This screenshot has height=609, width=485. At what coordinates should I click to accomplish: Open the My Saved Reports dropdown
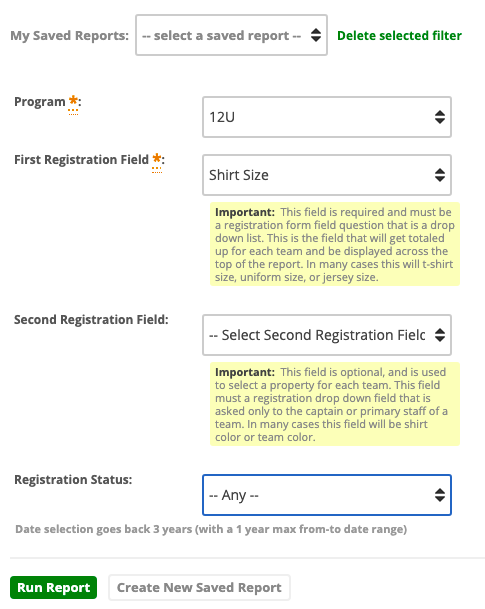pyautogui.click(x=231, y=35)
